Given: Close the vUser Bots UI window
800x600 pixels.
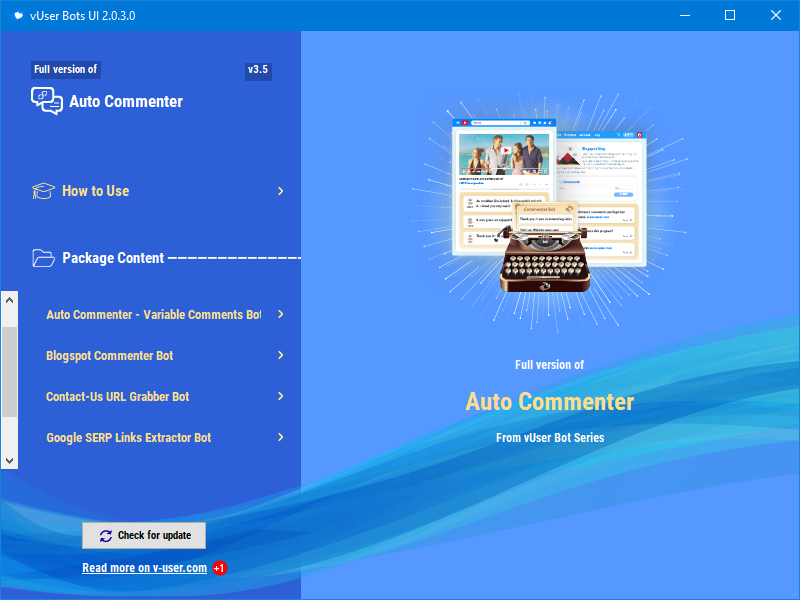Looking at the screenshot, I should click(776, 15).
